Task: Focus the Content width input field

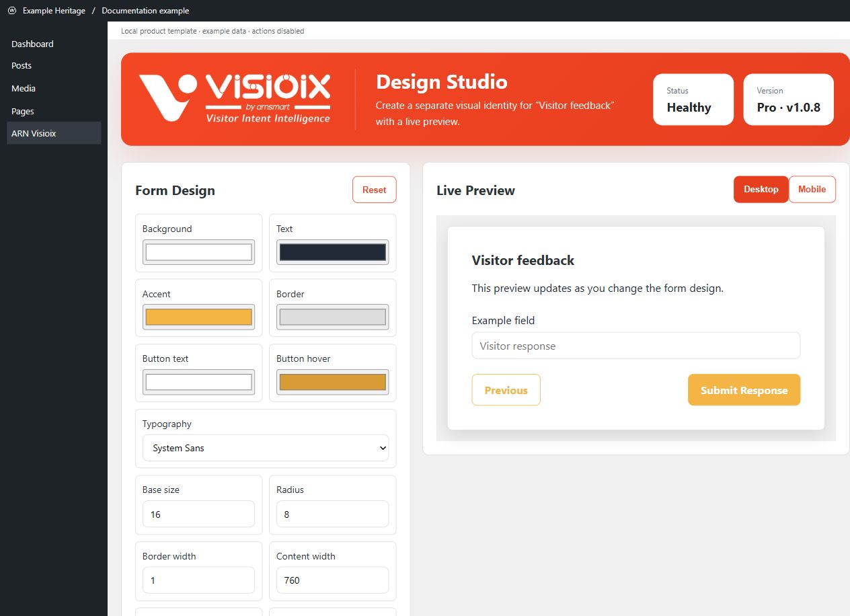Action: pyautogui.click(x=333, y=580)
